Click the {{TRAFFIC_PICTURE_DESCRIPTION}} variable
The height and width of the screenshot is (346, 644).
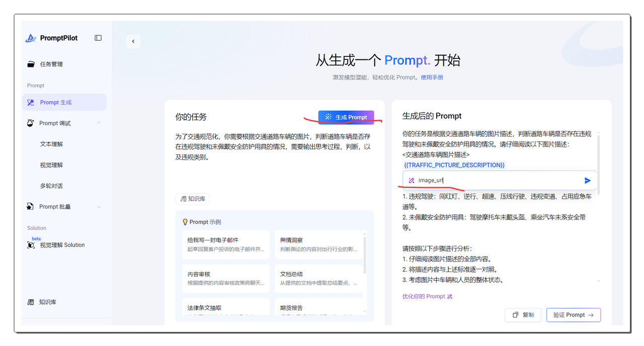click(454, 165)
